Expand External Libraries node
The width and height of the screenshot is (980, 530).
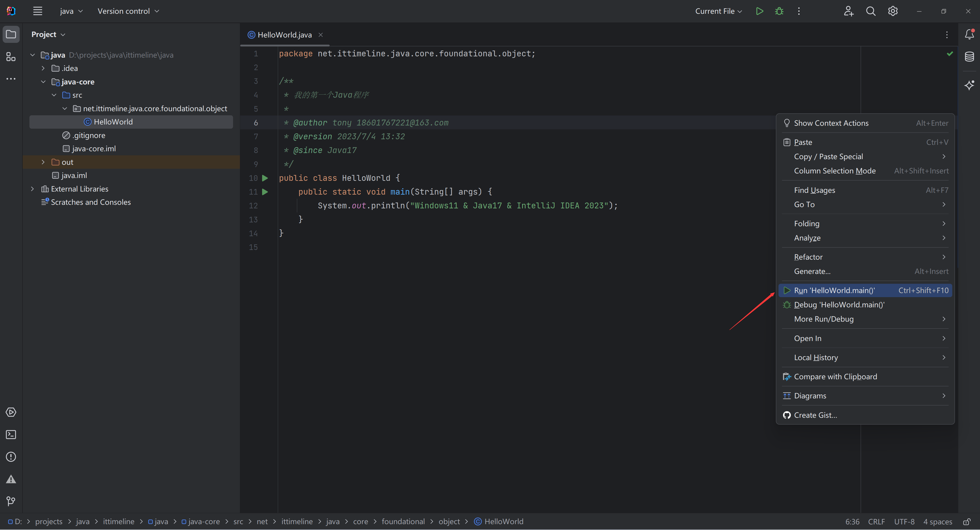(x=33, y=188)
